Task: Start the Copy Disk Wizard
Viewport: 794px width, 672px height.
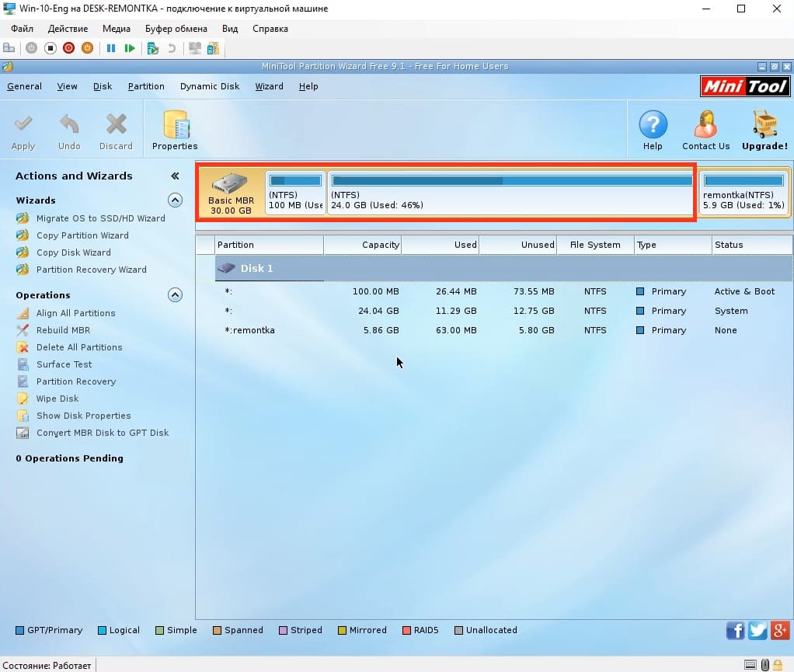Action: click(x=74, y=252)
